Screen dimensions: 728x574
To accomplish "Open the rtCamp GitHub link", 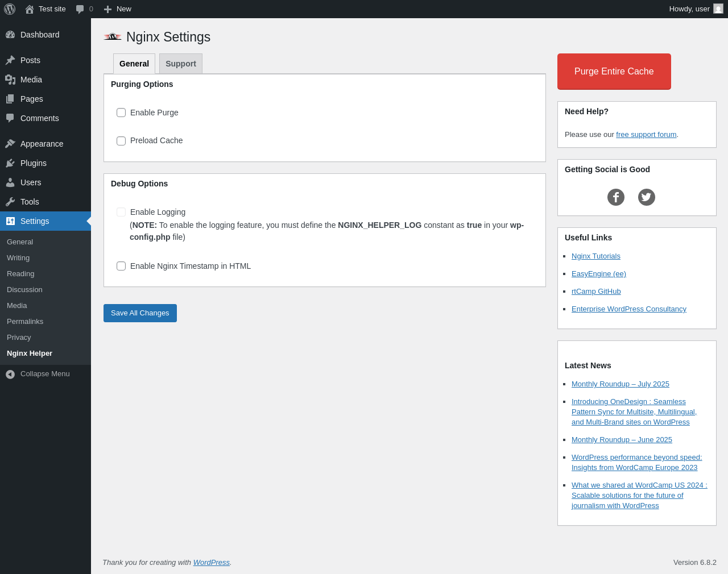I will pos(596,292).
